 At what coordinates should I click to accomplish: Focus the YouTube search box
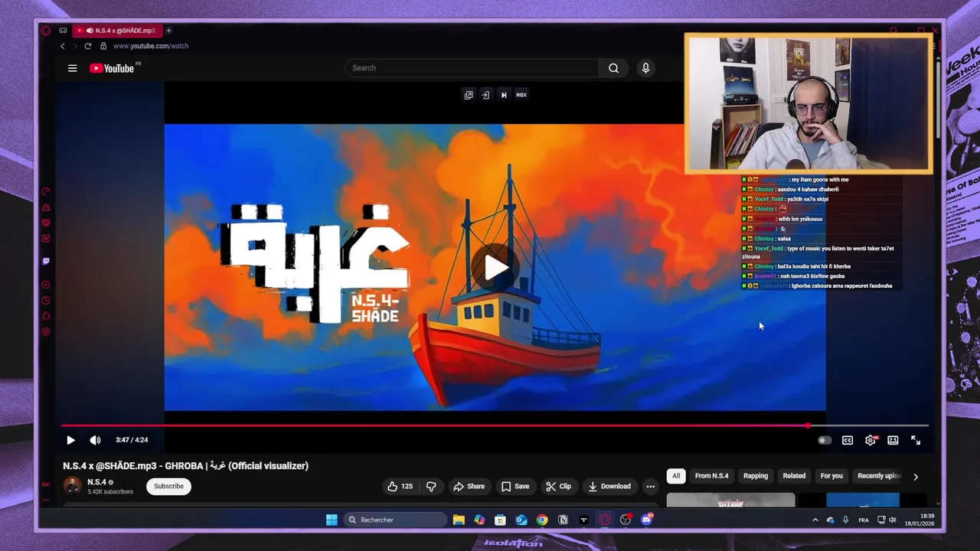[472, 68]
